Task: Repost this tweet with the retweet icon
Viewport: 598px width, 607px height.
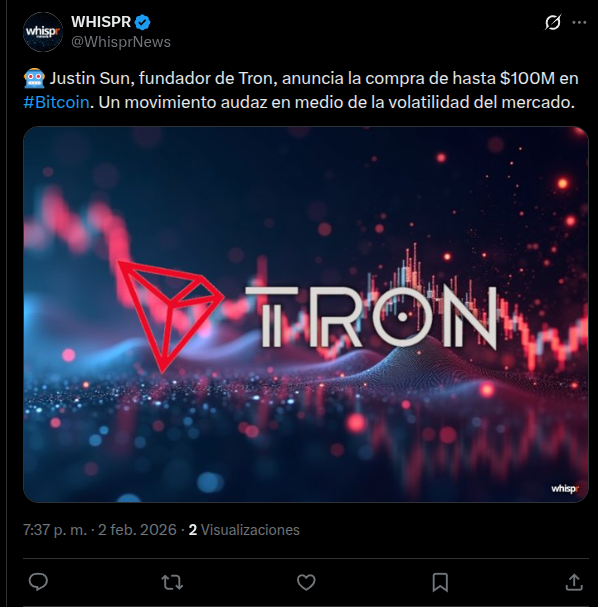Action: click(172, 582)
